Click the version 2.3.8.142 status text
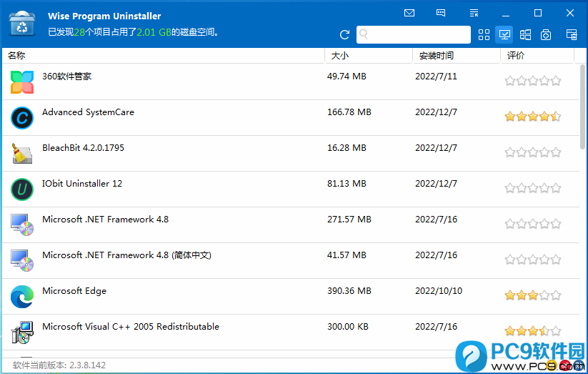 (59, 365)
